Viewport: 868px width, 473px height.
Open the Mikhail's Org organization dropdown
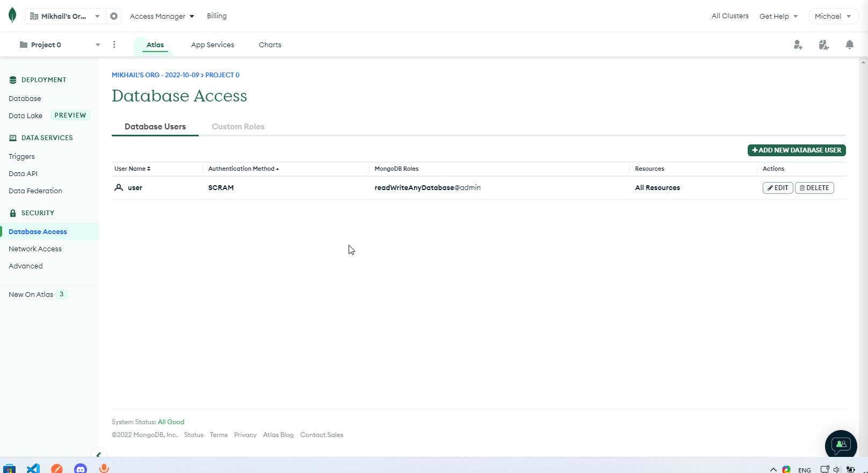tap(65, 16)
